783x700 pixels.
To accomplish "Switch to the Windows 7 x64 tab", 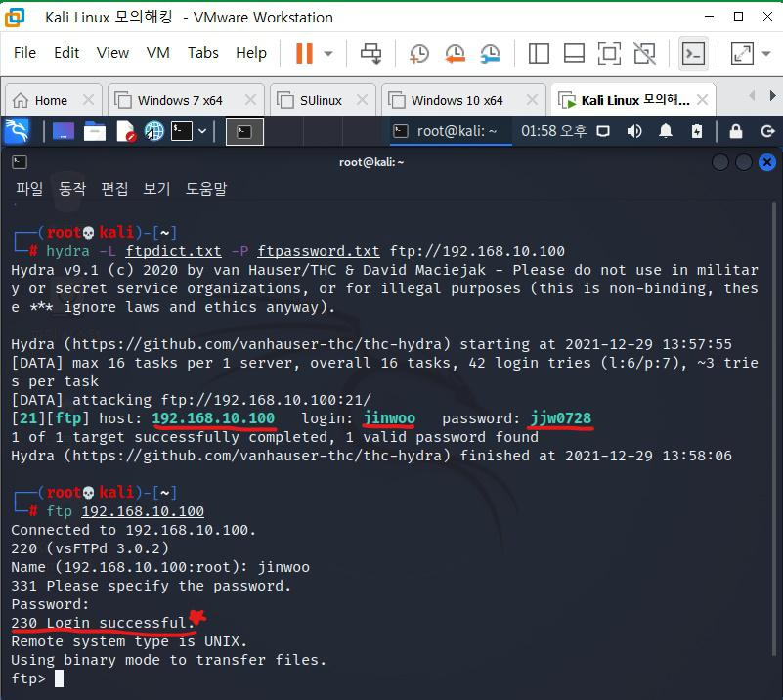I will pyautogui.click(x=180, y=101).
